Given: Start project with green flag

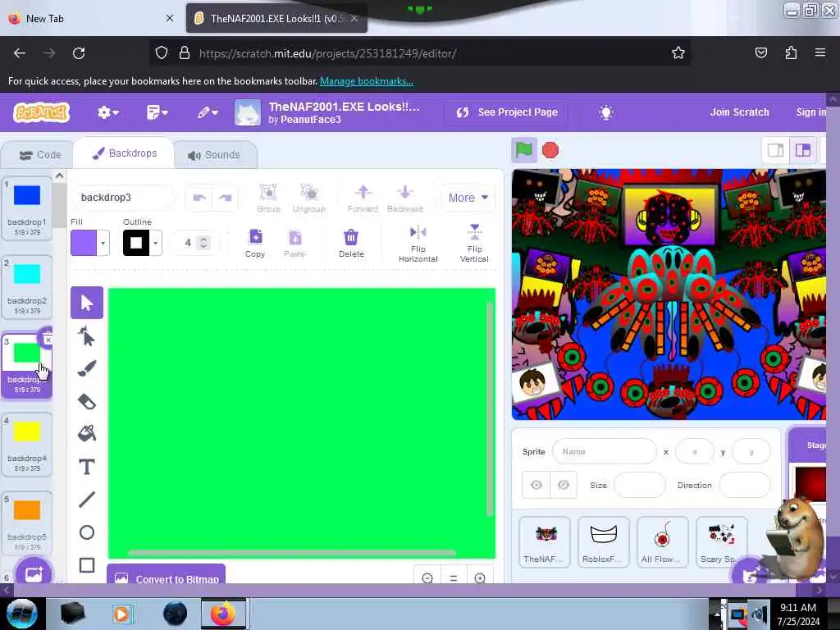Looking at the screenshot, I should pos(523,151).
